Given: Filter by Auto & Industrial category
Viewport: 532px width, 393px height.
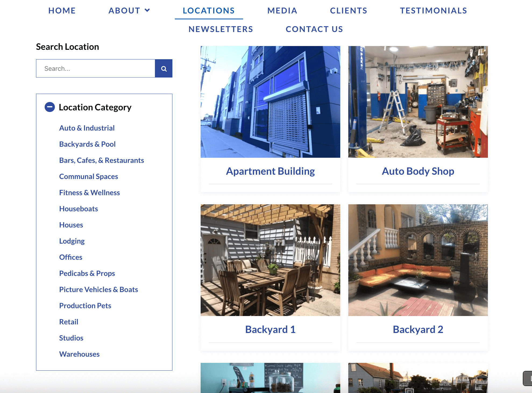Looking at the screenshot, I should tap(87, 128).
